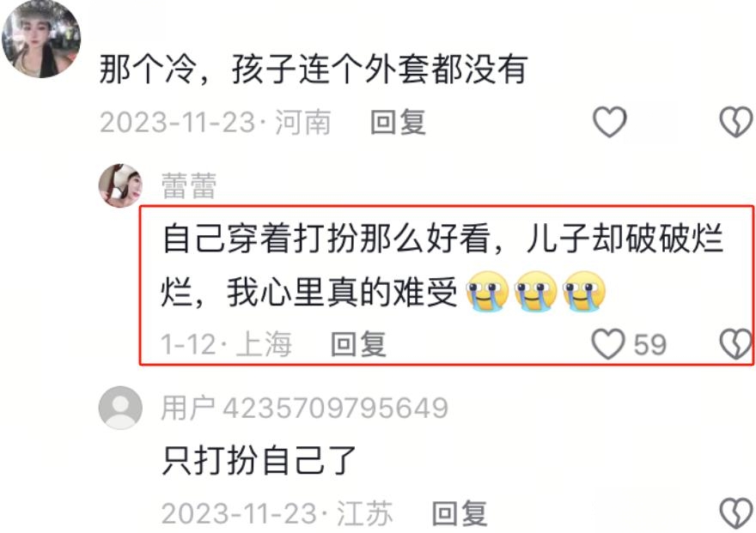Open 蕾蕾's profile avatar
The image size is (756, 533).
(120, 185)
